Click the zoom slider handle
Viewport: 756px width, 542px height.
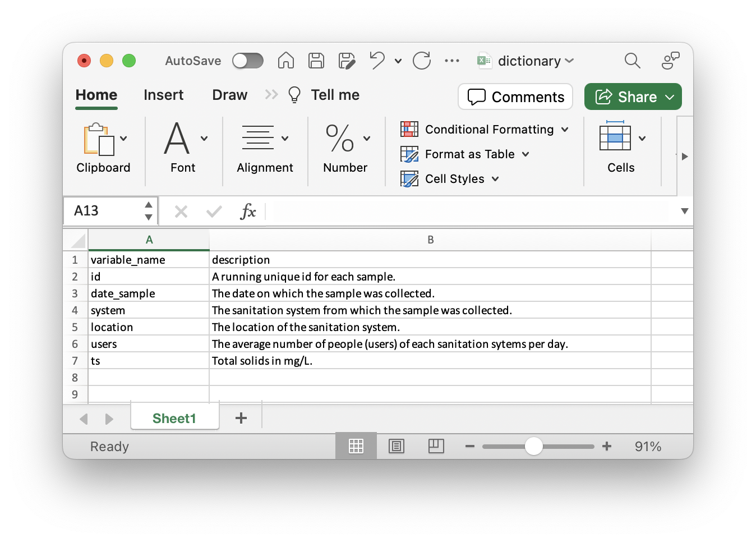(534, 446)
